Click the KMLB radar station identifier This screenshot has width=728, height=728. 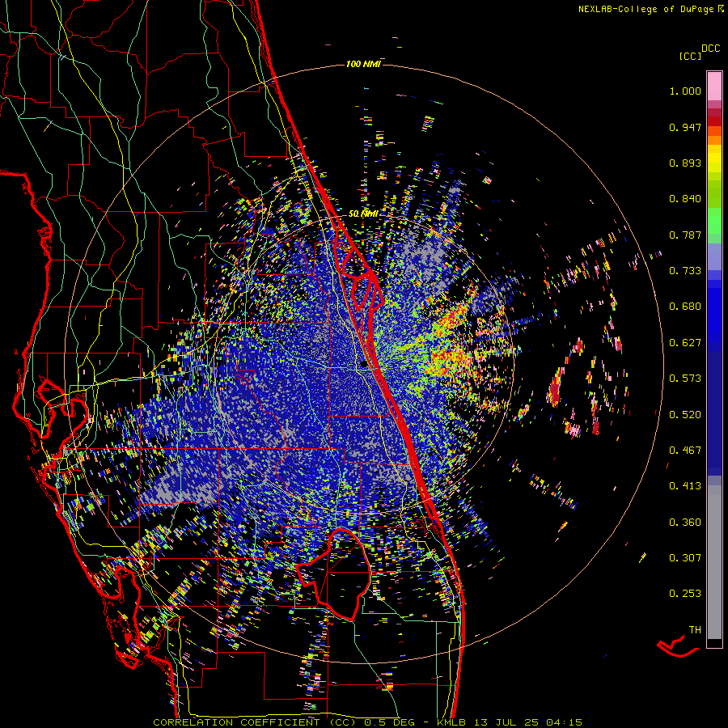(x=453, y=722)
